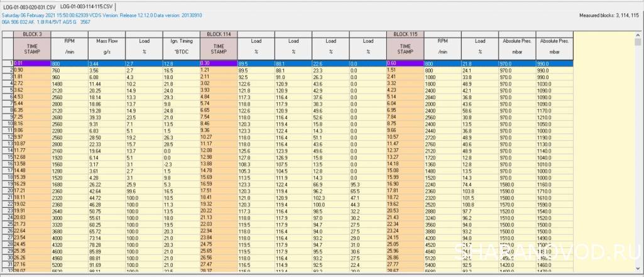This screenshot has height=277, width=644.
Task: Click the -2.3 Ign. Timing cell
Action: point(180,163)
